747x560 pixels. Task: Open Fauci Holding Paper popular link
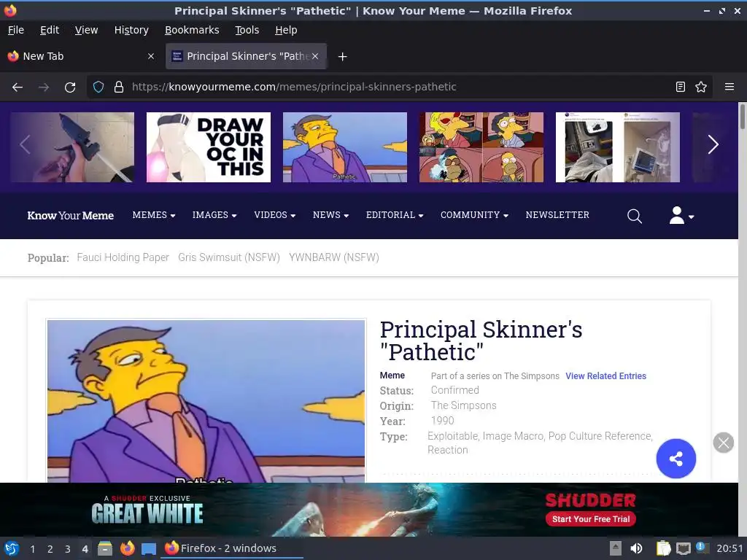tap(123, 257)
